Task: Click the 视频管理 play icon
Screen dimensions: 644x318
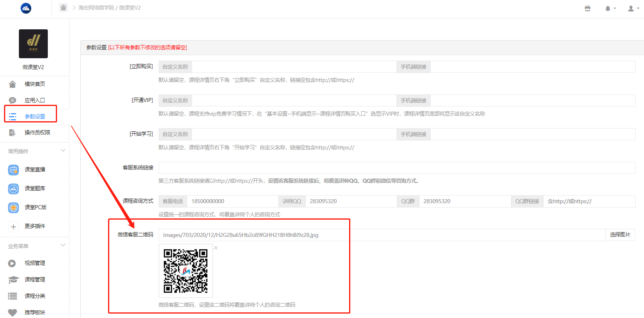Action: pyautogui.click(x=12, y=263)
